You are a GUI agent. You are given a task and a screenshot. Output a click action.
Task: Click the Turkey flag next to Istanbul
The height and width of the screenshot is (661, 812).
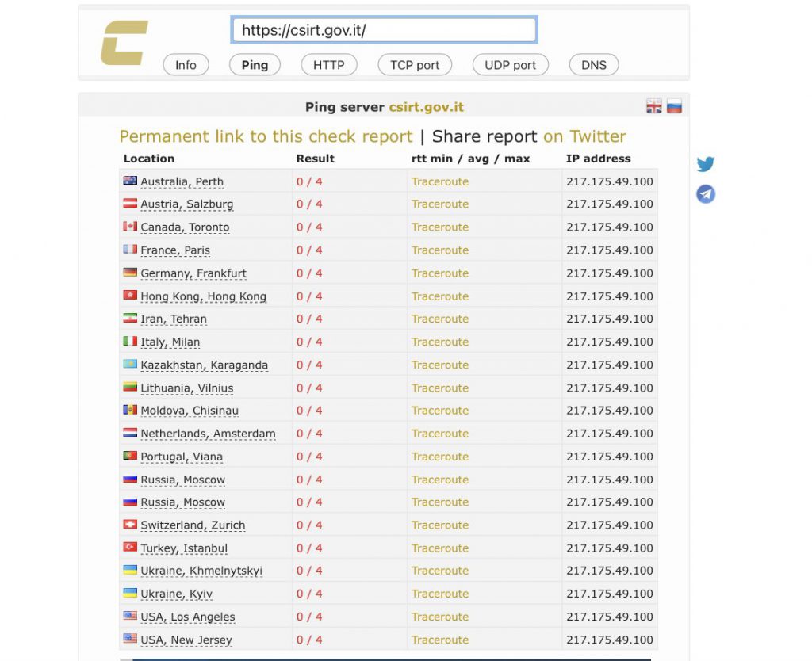tap(130, 547)
